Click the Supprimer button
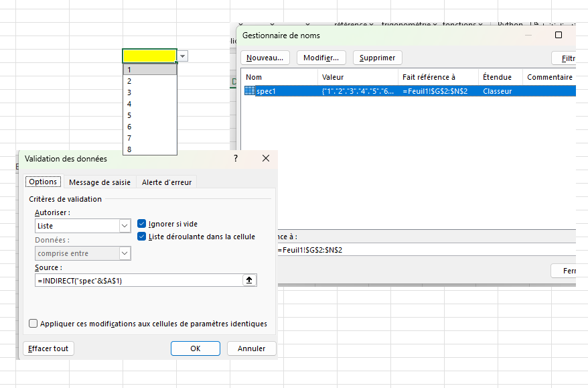 [x=378, y=58]
